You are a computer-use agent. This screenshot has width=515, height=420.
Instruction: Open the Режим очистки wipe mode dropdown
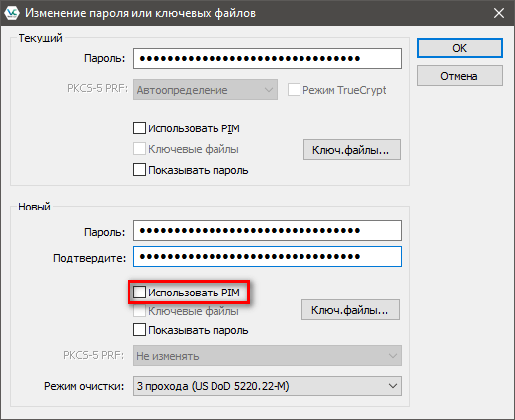[x=268, y=386]
